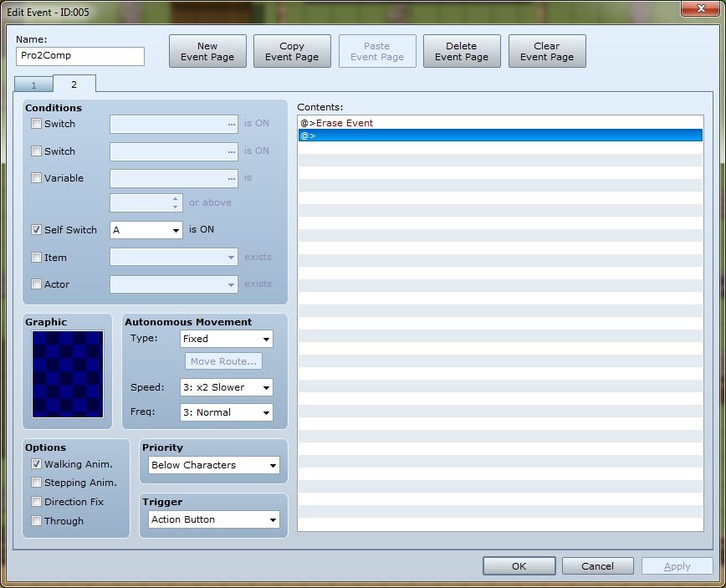The width and height of the screenshot is (726, 588).
Task: Select event page tab 2
Action: pyautogui.click(x=74, y=84)
